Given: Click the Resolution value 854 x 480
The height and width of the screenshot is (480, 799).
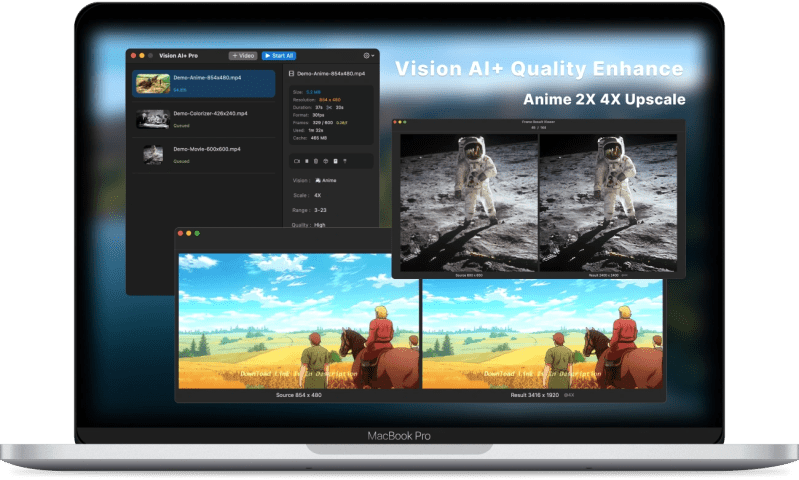Looking at the screenshot, I should click(330, 100).
